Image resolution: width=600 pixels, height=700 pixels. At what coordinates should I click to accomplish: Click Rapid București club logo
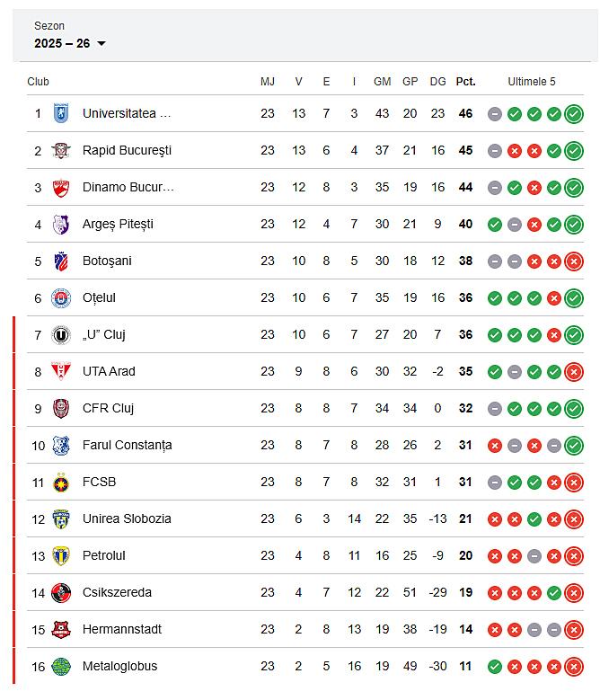(x=61, y=150)
